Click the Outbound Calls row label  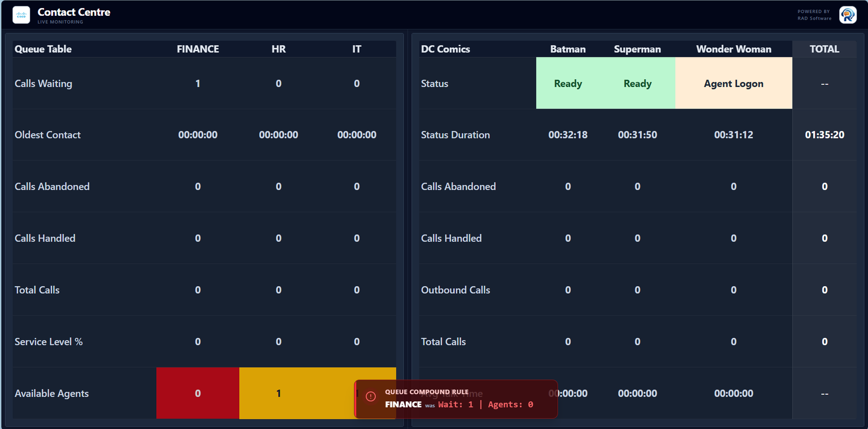pyautogui.click(x=456, y=290)
